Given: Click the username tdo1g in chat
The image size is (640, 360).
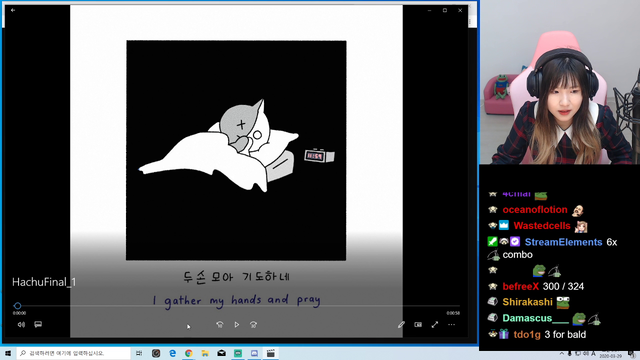Looking at the screenshot, I should coord(527,335).
